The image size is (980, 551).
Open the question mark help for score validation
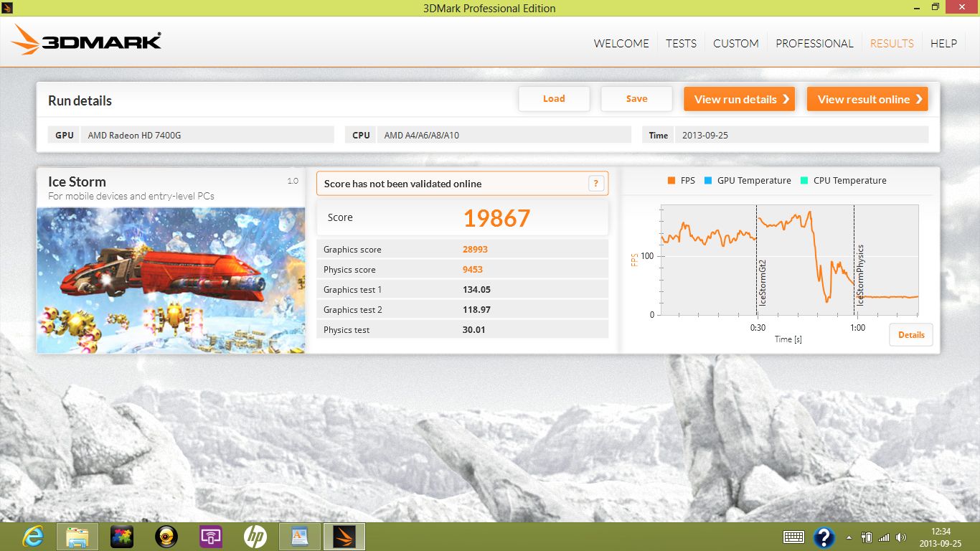[595, 184]
